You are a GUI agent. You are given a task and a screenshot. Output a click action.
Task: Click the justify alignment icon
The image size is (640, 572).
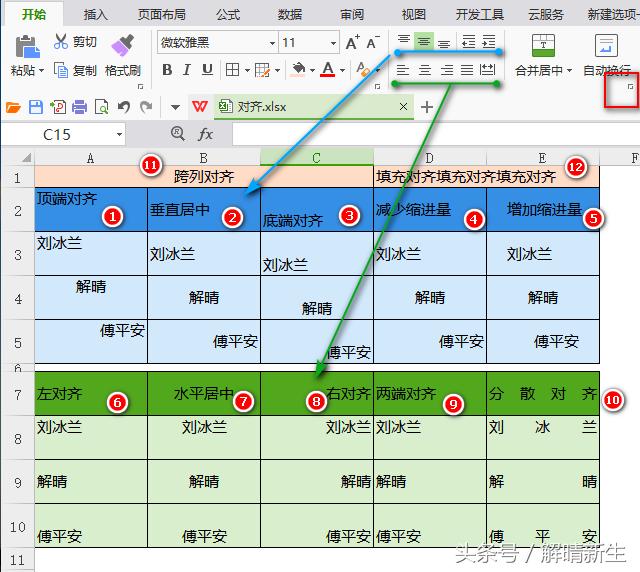click(467, 70)
